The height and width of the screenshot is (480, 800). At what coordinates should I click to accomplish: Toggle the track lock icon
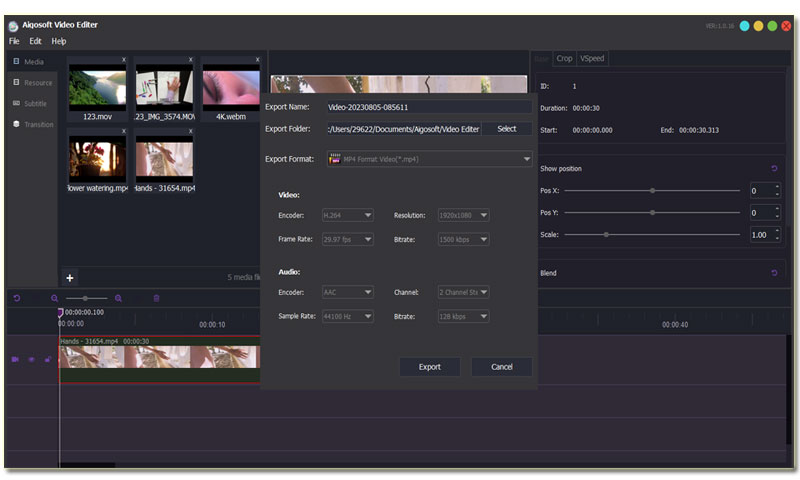[x=47, y=359]
